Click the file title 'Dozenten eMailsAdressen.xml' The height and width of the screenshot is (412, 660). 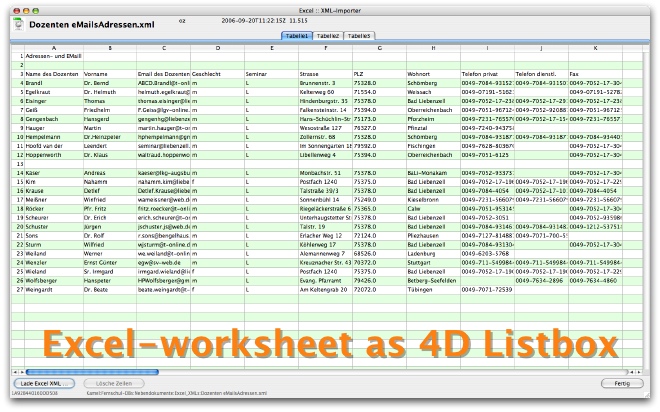[x=92, y=24]
